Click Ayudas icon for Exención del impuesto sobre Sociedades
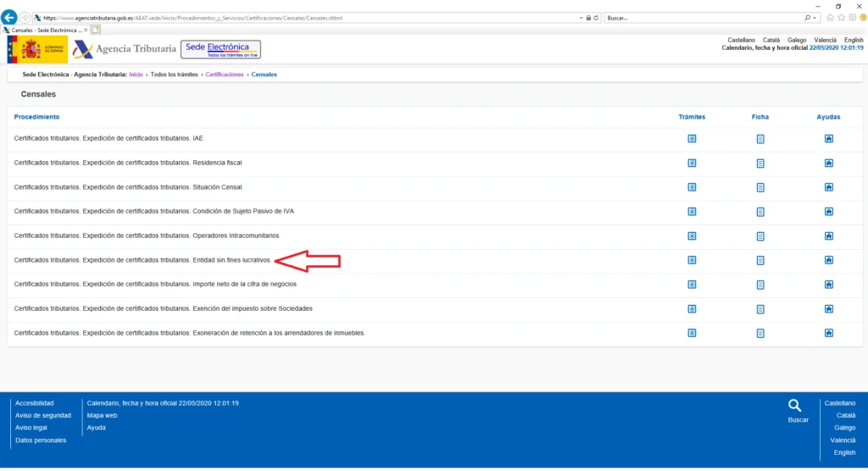Screen dimensions: 868x471 829,309
